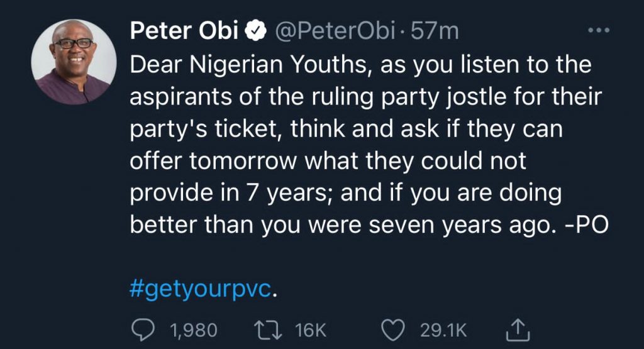Click the 29.1K likes count
Image resolution: width=644 pixels, height=349 pixels.
click(443, 330)
